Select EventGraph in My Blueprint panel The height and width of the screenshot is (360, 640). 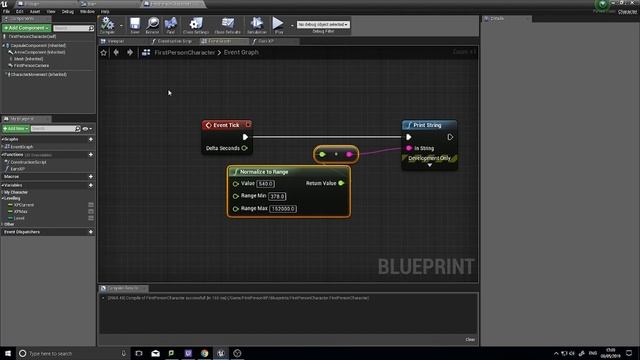point(22,147)
